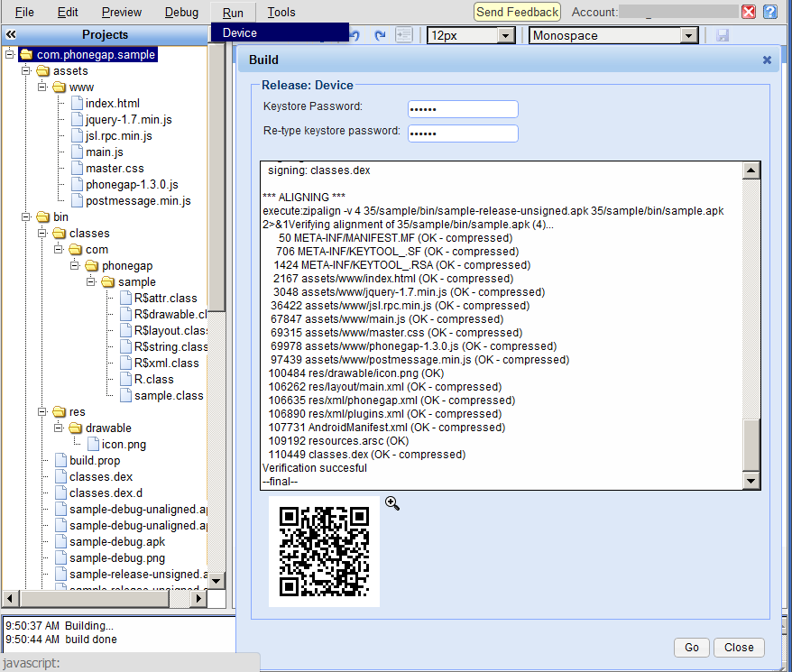792x672 pixels.
Task: Click the Go button
Action: click(x=692, y=648)
